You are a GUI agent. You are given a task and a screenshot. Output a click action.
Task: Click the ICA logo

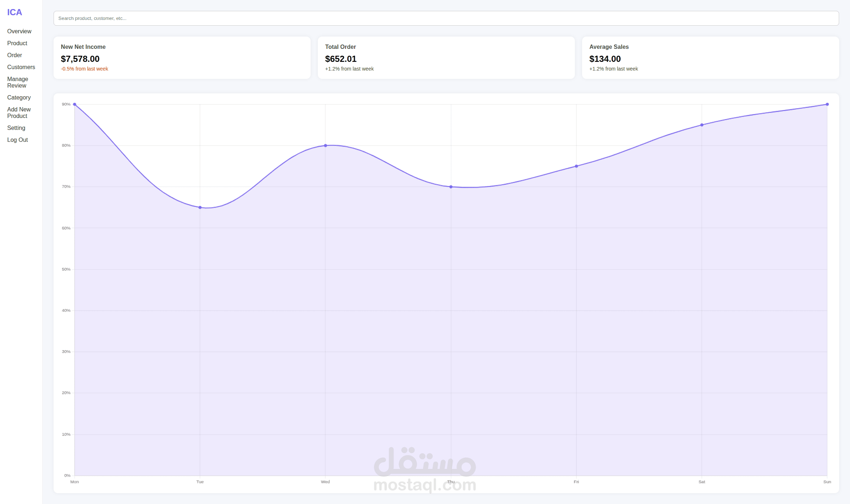(x=14, y=12)
